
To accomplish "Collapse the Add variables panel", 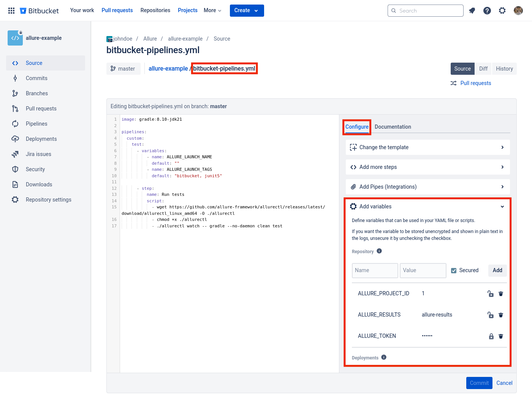I will coord(502,206).
